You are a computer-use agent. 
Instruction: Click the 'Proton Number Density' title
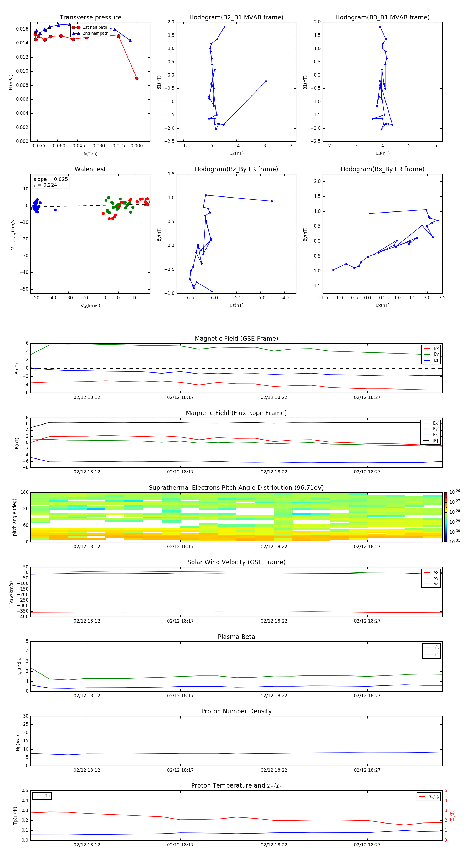(236, 711)
